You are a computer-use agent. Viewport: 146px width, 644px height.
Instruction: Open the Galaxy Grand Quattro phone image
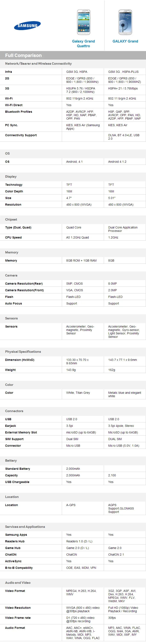tap(84, 22)
